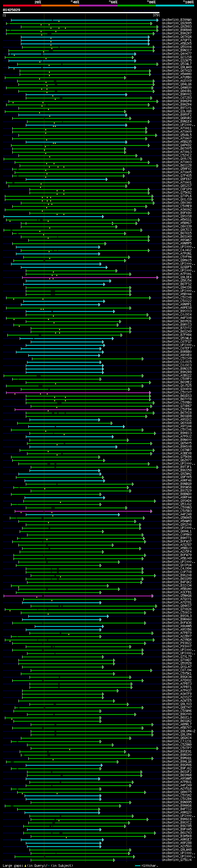Open the UniRef100_A7PXA1 record
The image size is (197, 868).
(177, 274)
